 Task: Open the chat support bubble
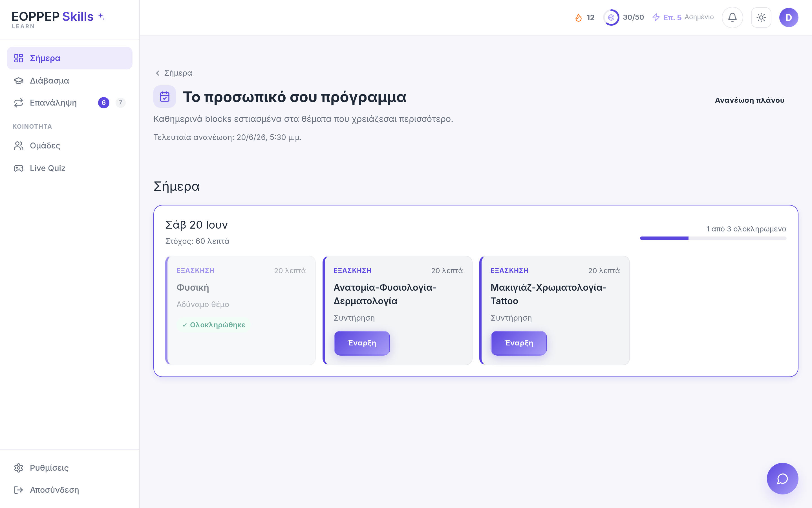(x=782, y=478)
